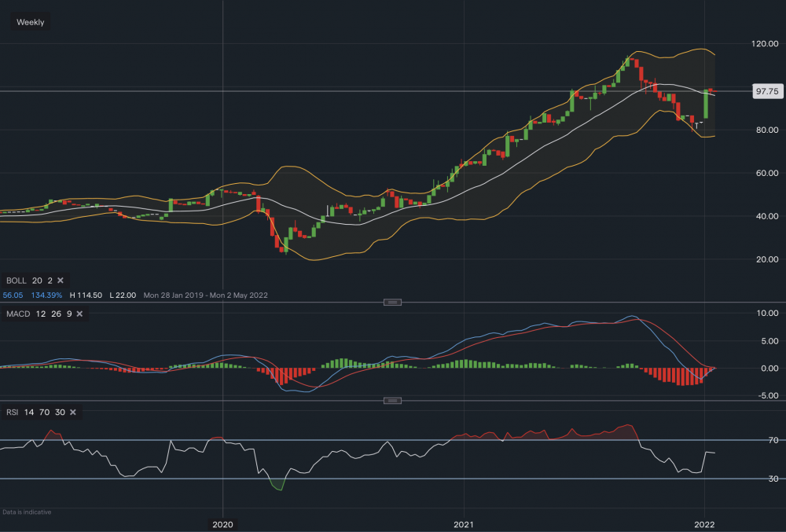Viewport: 786px width, 532px height.
Task: Toggle the 134.39% bandwidth value display
Action: coord(46,295)
